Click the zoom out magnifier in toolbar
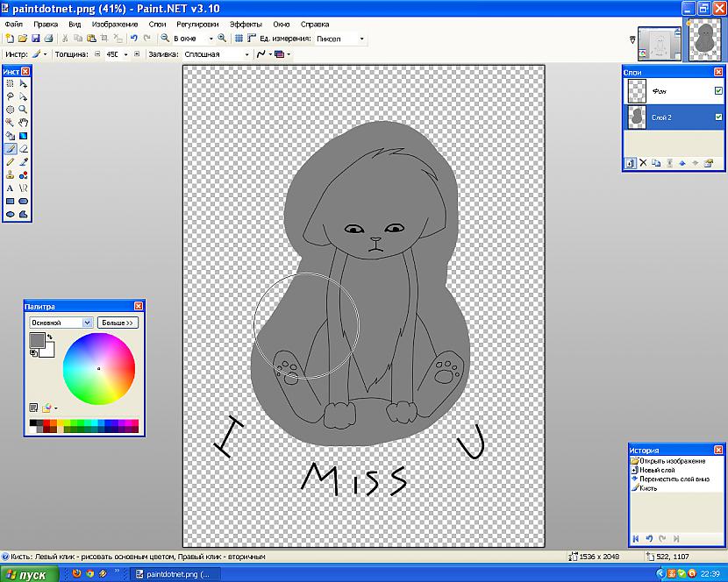728x582 pixels. (x=165, y=39)
